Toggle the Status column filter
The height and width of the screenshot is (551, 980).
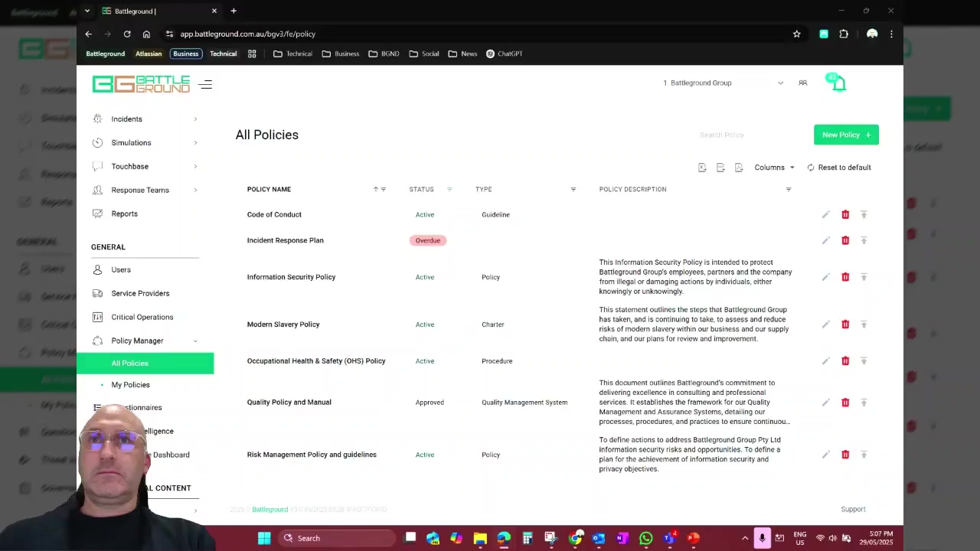click(449, 190)
